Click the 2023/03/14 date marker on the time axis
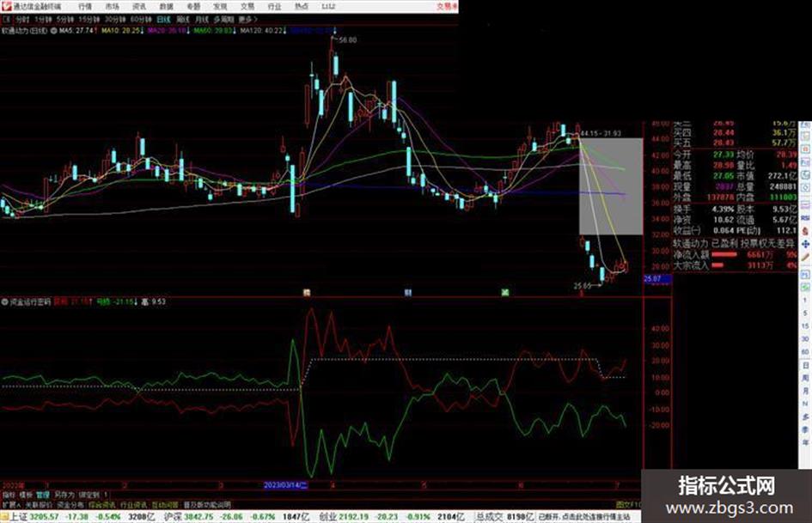The width and height of the screenshot is (812, 523). pyautogui.click(x=286, y=485)
